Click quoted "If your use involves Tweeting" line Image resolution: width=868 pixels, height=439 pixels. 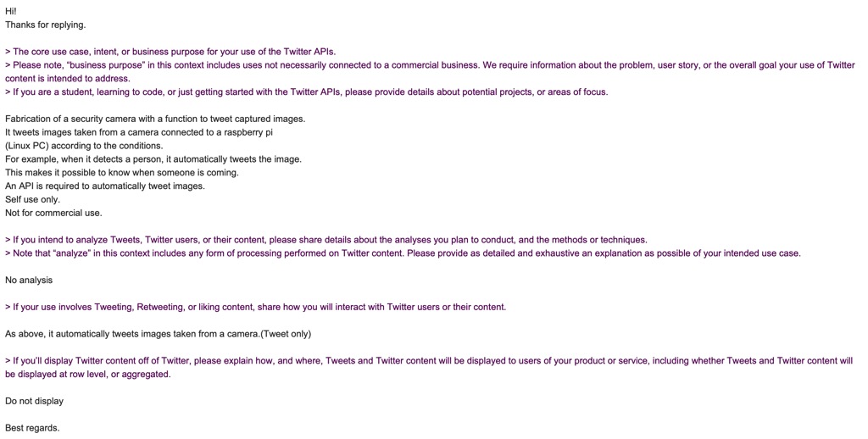click(x=255, y=307)
